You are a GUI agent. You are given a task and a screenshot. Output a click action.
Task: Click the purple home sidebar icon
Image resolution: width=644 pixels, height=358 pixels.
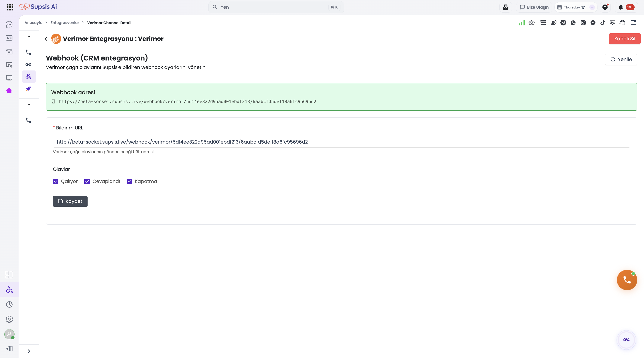coord(9,91)
